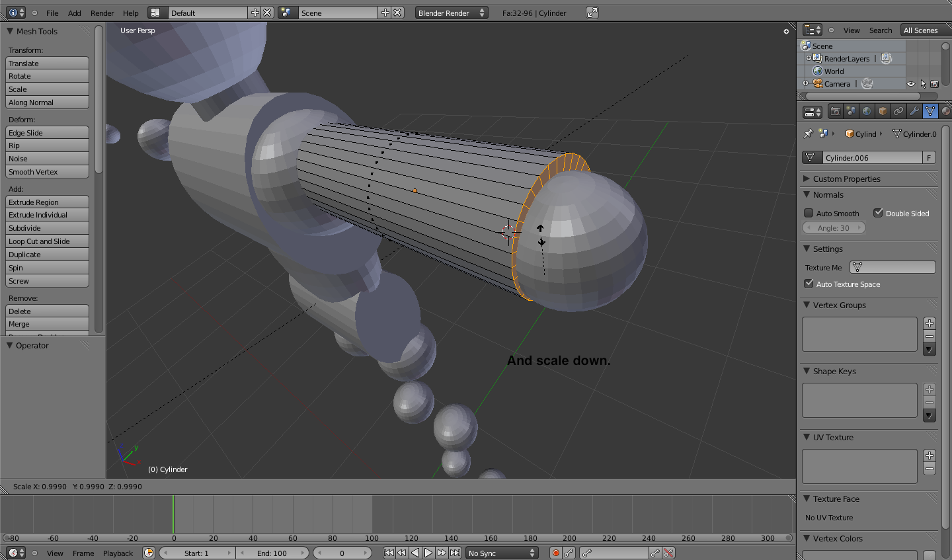
Task: Enable Auto Smooth for normals
Action: [808, 213]
